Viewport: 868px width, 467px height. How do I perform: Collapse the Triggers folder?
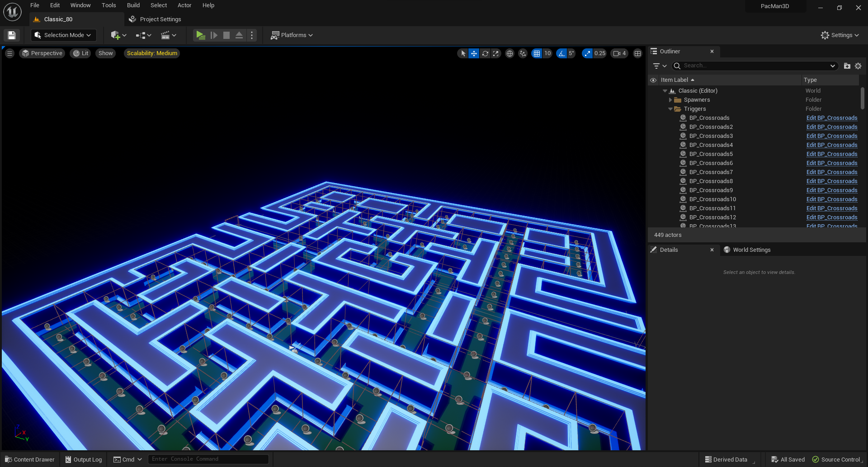(x=670, y=109)
